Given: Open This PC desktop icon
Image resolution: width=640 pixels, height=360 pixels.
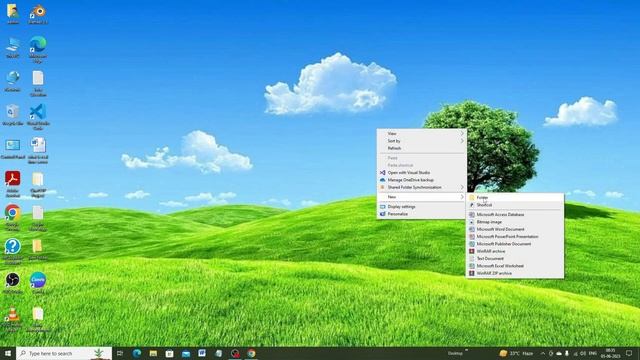Looking at the screenshot, I should [x=13, y=47].
